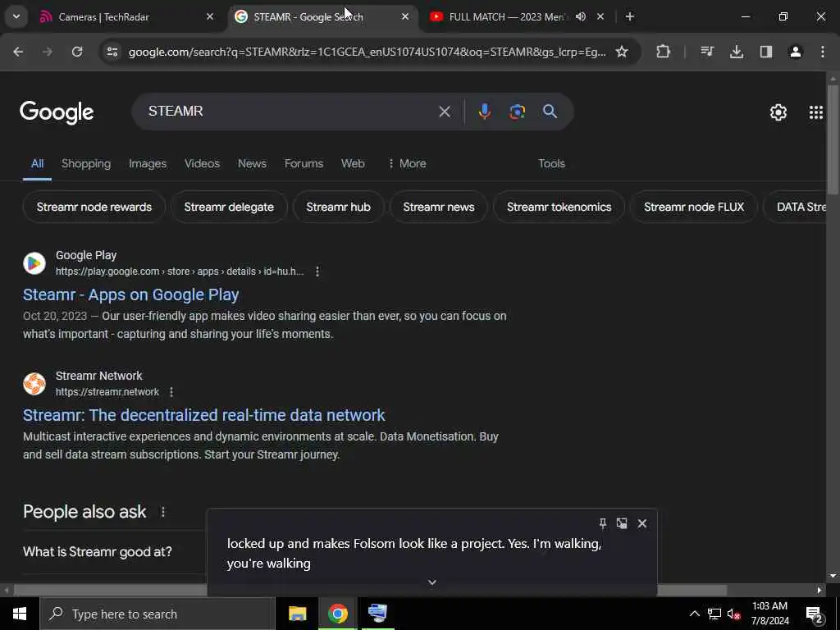Open the Chrome profile icon
The width and height of the screenshot is (840, 630).
tap(796, 52)
